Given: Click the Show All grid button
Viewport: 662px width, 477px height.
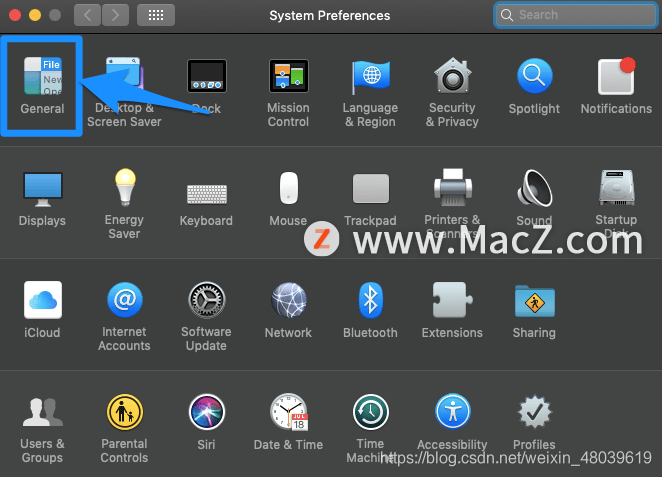Looking at the screenshot, I should pyautogui.click(x=156, y=15).
